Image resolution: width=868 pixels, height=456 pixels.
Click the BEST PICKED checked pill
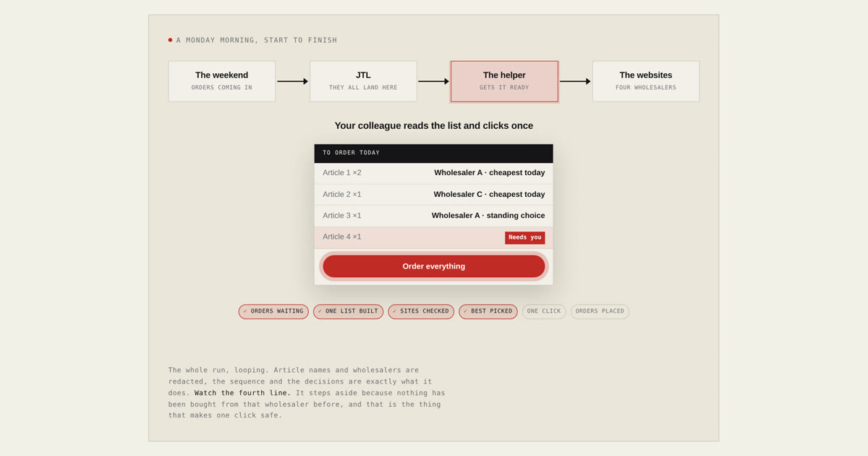(488, 311)
